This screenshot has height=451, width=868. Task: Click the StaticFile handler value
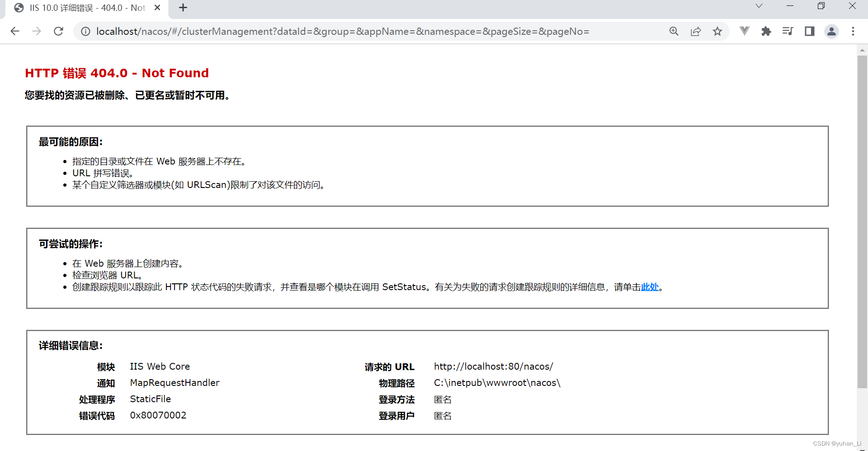(x=151, y=399)
